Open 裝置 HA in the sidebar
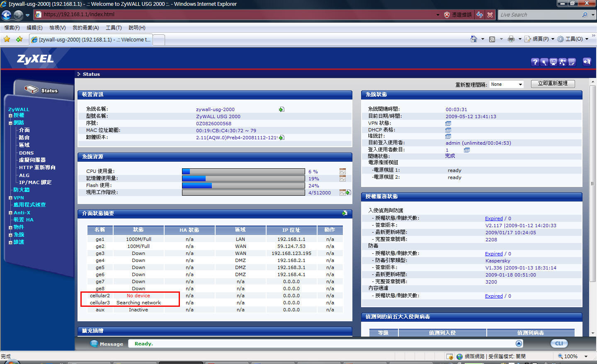597x364 pixels. (23, 220)
